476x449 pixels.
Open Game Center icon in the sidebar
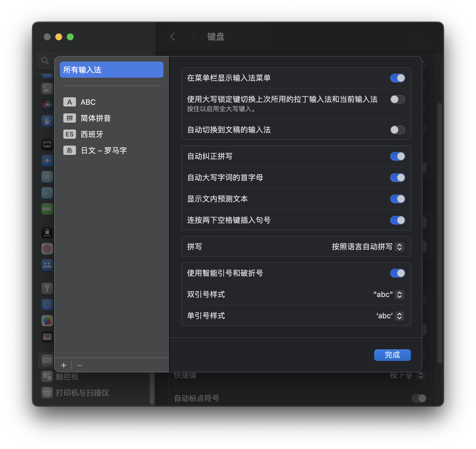click(47, 321)
